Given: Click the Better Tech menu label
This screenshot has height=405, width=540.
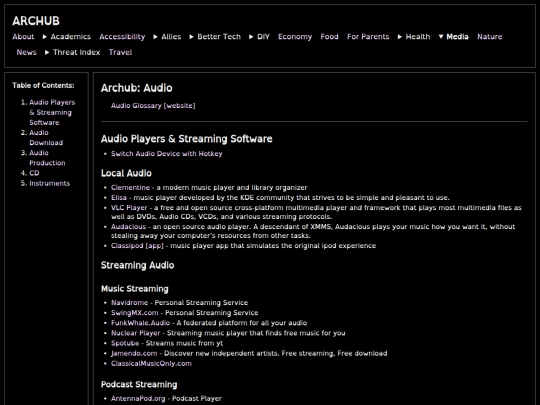Looking at the screenshot, I should 219,37.
